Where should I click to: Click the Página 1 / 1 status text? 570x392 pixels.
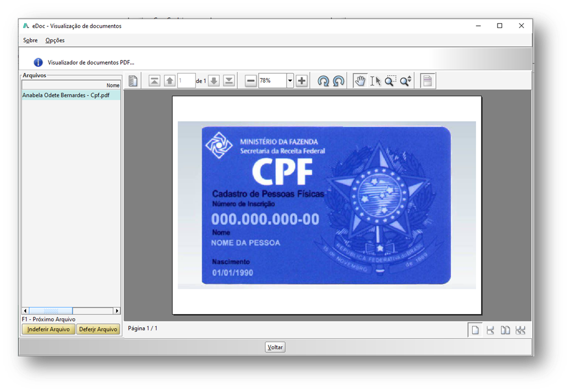coord(143,328)
